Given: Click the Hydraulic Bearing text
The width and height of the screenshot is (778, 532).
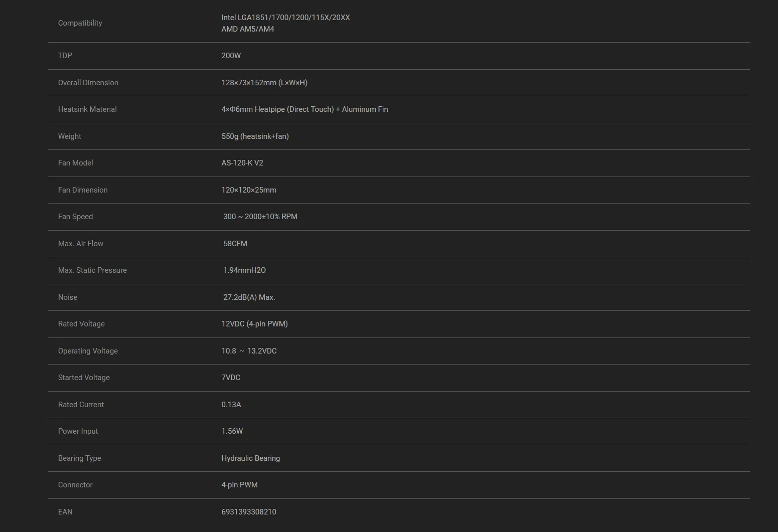Looking at the screenshot, I should point(251,458).
